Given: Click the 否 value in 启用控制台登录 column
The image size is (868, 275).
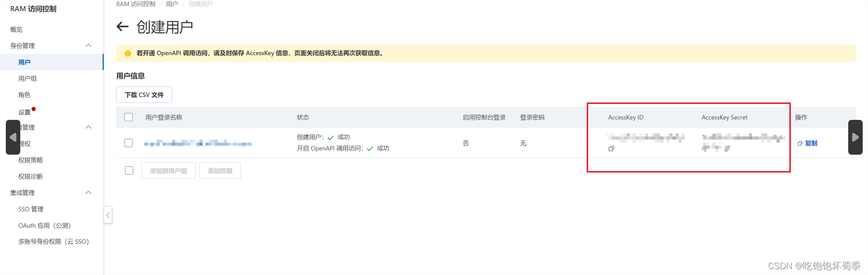Looking at the screenshot, I should (466, 144).
